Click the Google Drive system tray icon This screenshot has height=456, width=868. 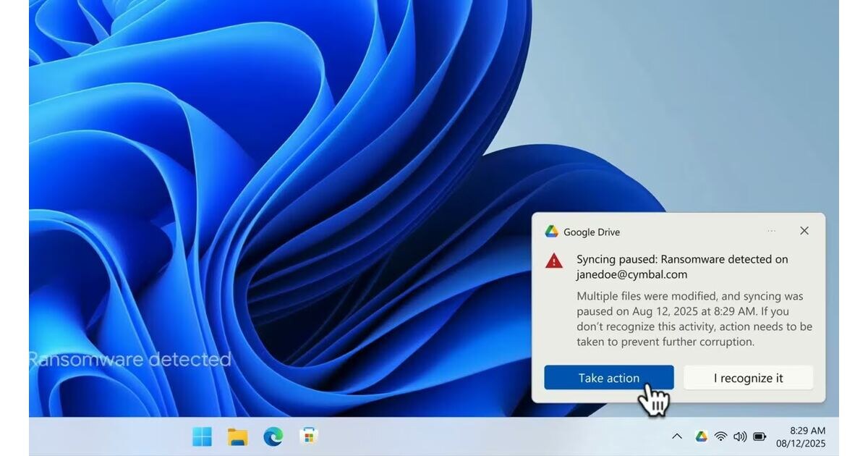(x=701, y=436)
